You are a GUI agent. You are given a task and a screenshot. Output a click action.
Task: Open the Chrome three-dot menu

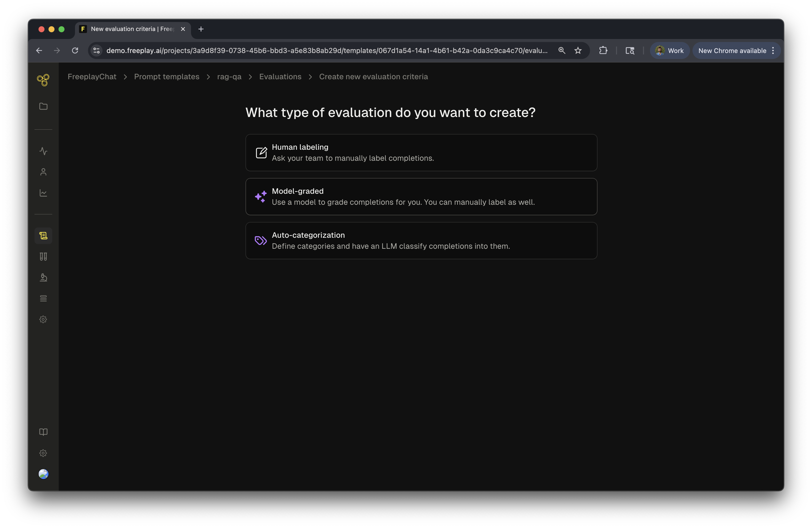click(x=773, y=50)
